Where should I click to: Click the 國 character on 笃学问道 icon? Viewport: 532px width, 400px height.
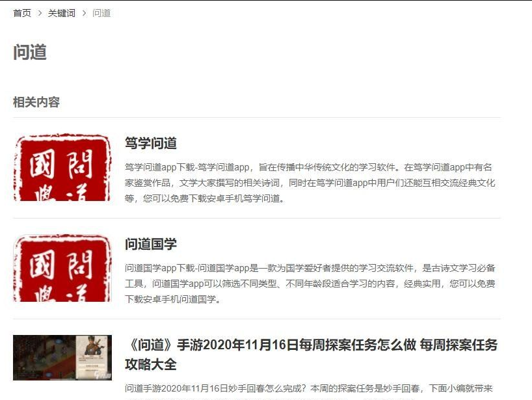tap(42, 165)
